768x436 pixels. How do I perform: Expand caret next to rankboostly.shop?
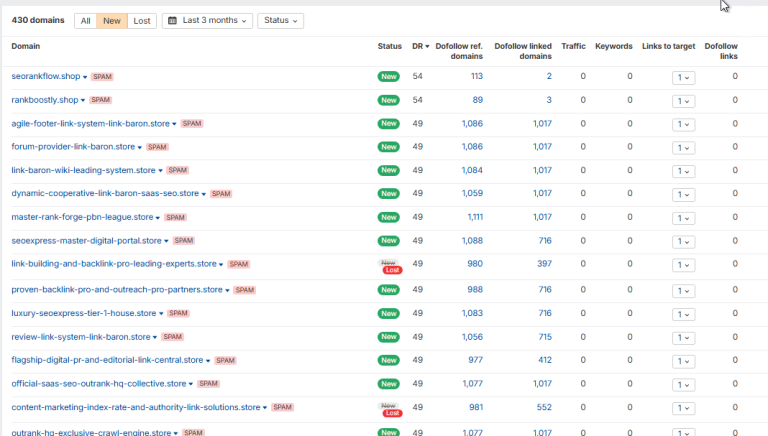point(83,100)
